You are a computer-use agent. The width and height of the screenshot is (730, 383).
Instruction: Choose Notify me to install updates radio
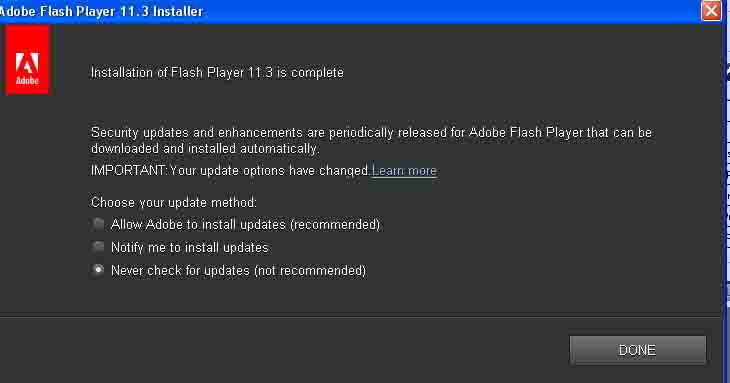point(98,247)
